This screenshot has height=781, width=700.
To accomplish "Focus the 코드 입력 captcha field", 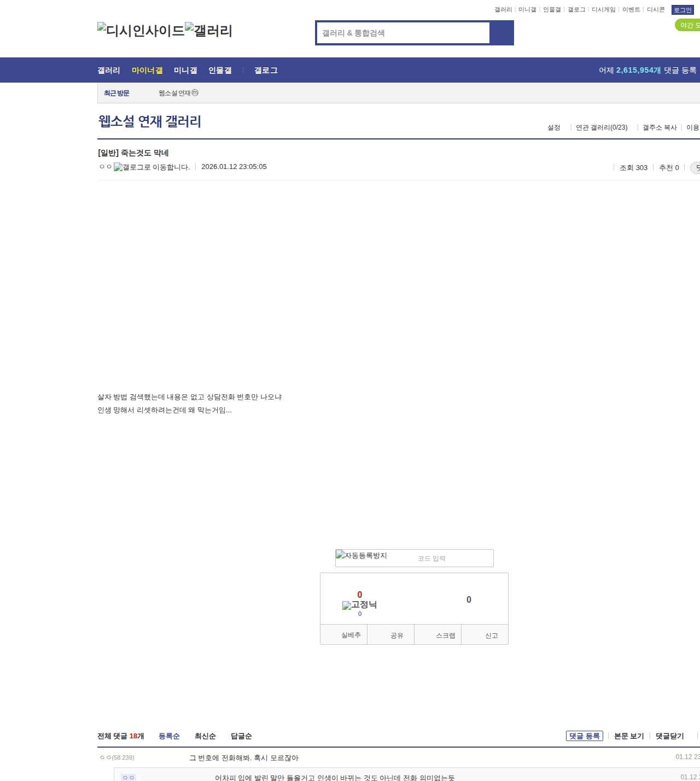I will (x=453, y=558).
